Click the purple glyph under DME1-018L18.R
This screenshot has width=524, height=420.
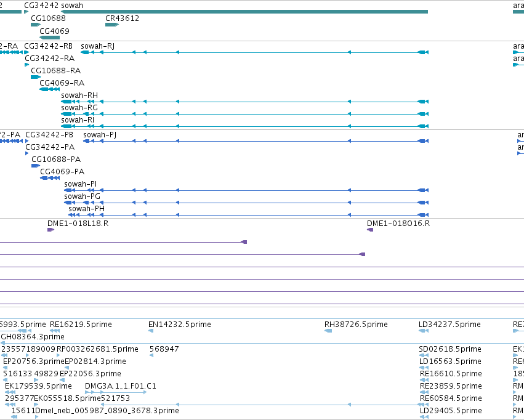point(50,230)
